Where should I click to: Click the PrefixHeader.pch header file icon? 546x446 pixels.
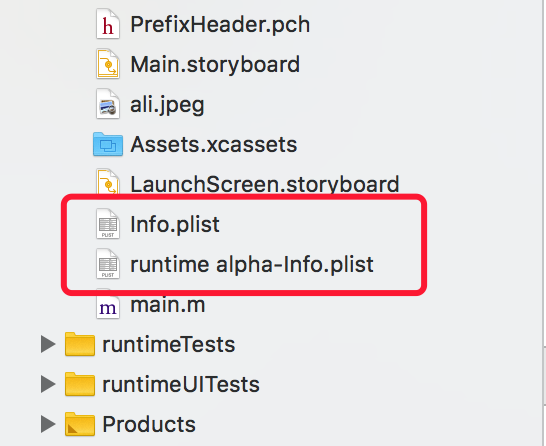click(108, 24)
